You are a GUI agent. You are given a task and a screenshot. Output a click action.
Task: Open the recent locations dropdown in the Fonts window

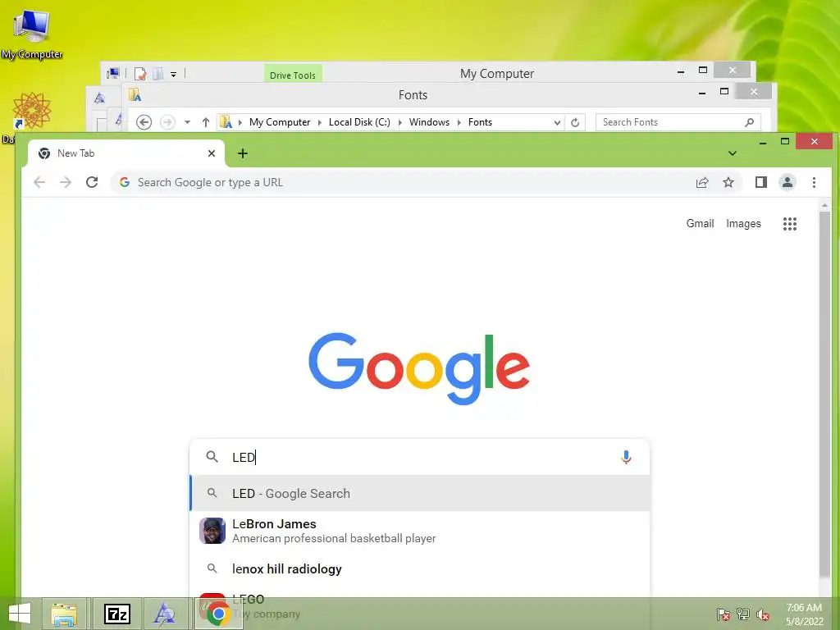click(x=188, y=122)
